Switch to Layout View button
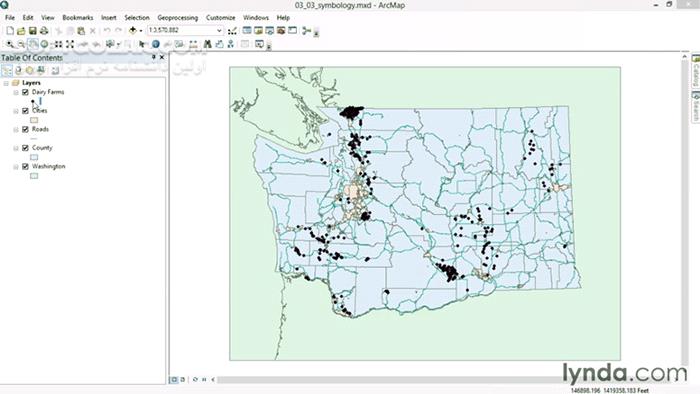 click(183, 380)
